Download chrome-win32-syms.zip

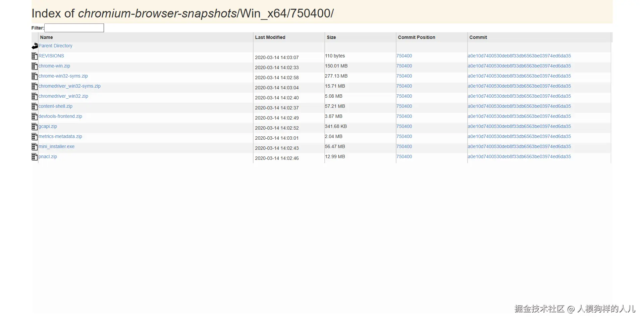[63, 76]
